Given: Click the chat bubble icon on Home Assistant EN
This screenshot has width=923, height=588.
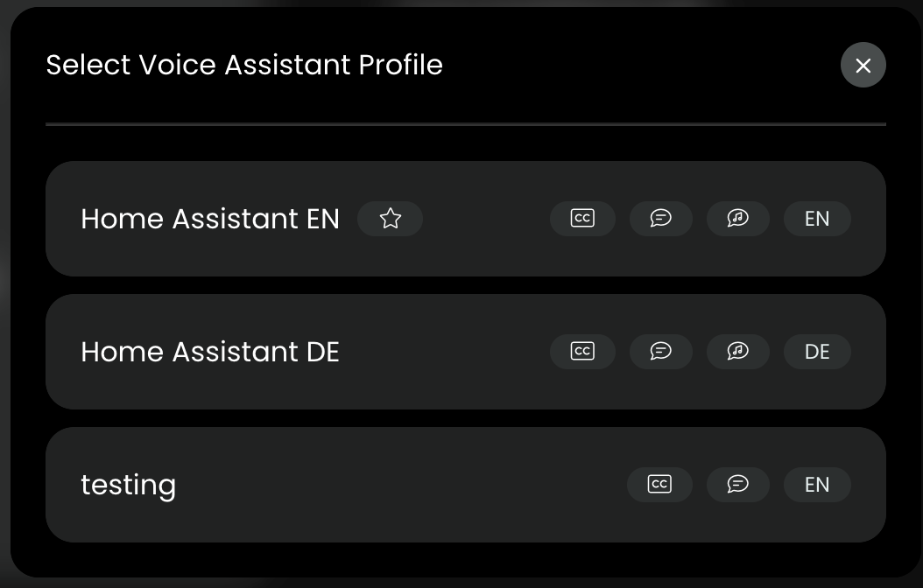Looking at the screenshot, I should (661, 219).
